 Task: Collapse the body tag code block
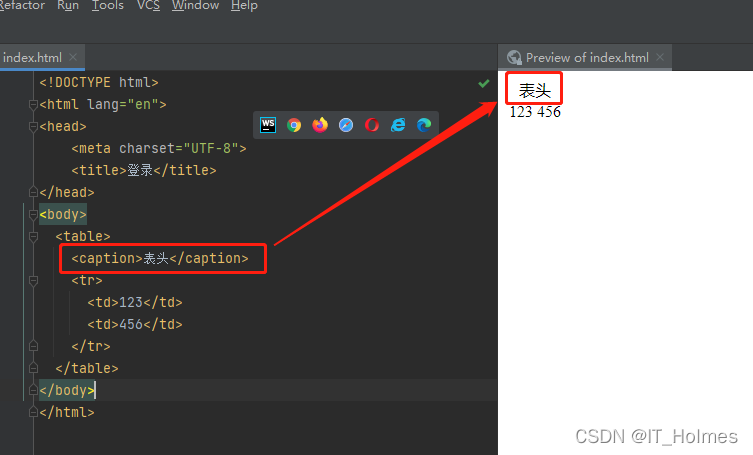point(33,214)
